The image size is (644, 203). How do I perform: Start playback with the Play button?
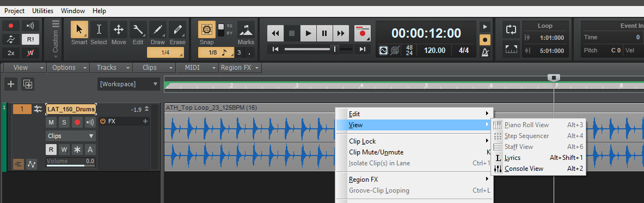pyautogui.click(x=309, y=33)
